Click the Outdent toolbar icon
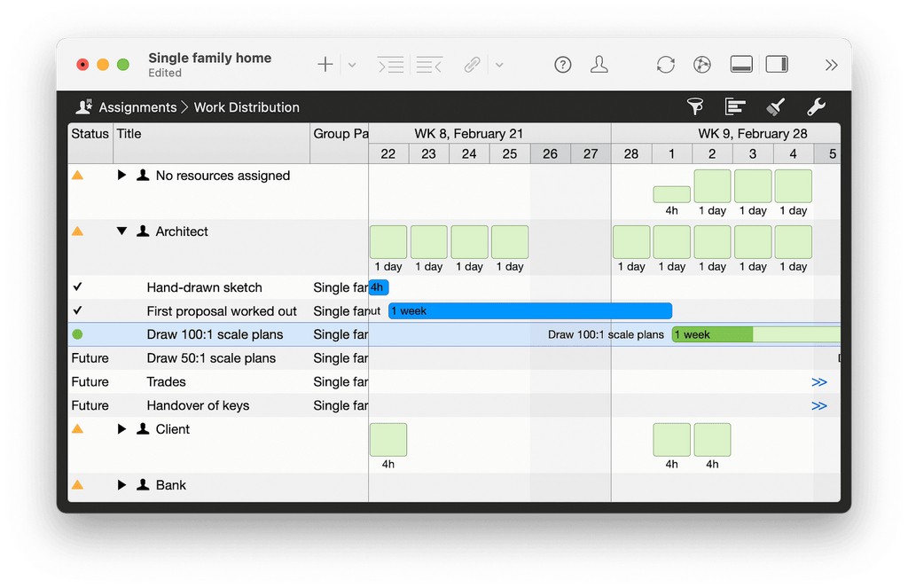908x588 pixels. [x=429, y=65]
